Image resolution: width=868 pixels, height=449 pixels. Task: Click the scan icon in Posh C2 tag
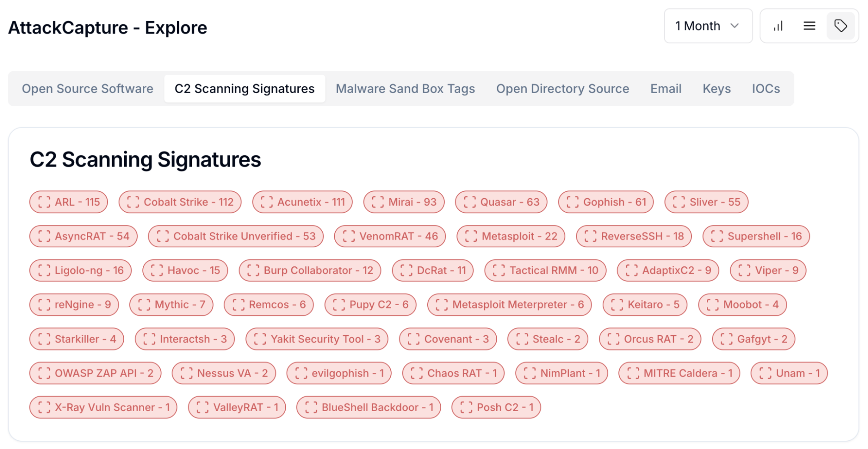(466, 408)
